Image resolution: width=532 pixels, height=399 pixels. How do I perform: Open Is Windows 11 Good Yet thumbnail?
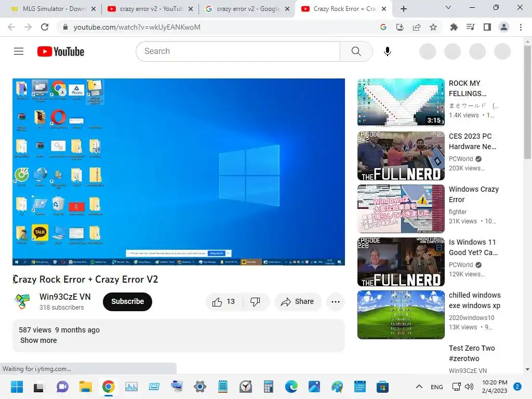coord(401,262)
